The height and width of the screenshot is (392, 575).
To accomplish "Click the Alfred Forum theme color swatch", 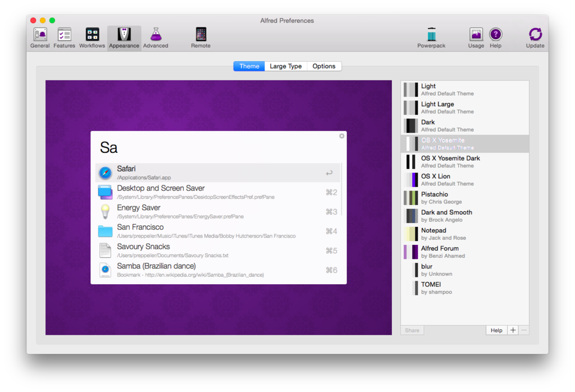I will click(410, 252).
